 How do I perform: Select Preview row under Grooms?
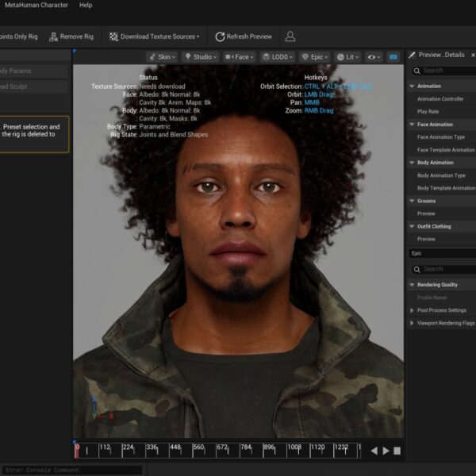[442, 213]
